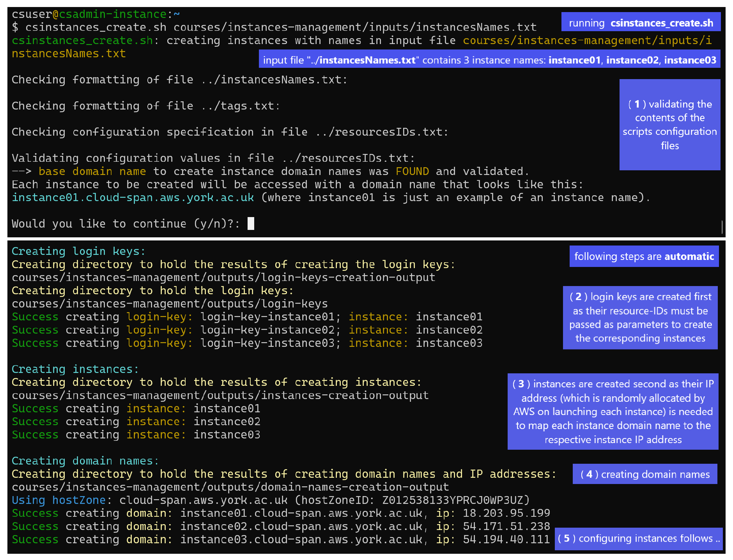Click the annotation about validating configuration files
The image size is (733, 560).
click(670, 125)
